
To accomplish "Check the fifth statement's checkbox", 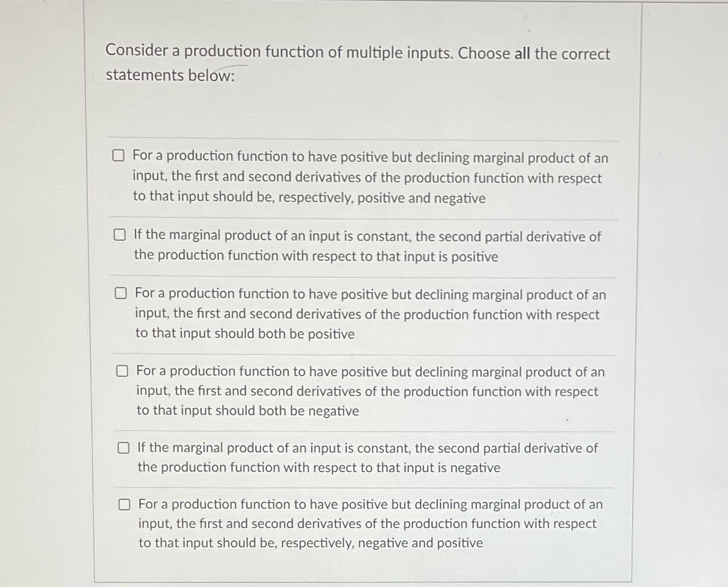I will tap(123, 447).
